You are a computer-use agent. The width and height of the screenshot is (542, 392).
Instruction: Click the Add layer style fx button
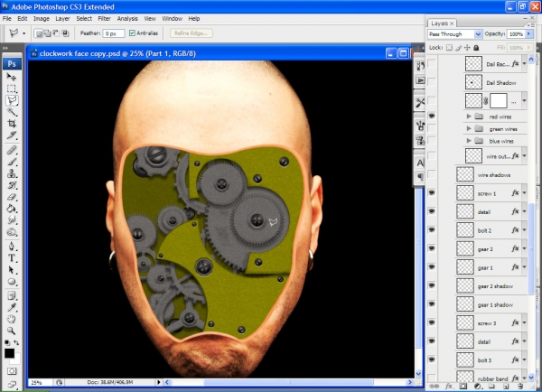click(x=449, y=386)
